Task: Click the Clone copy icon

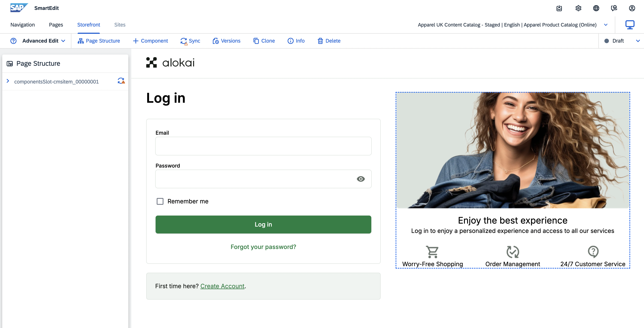Action: [256, 41]
